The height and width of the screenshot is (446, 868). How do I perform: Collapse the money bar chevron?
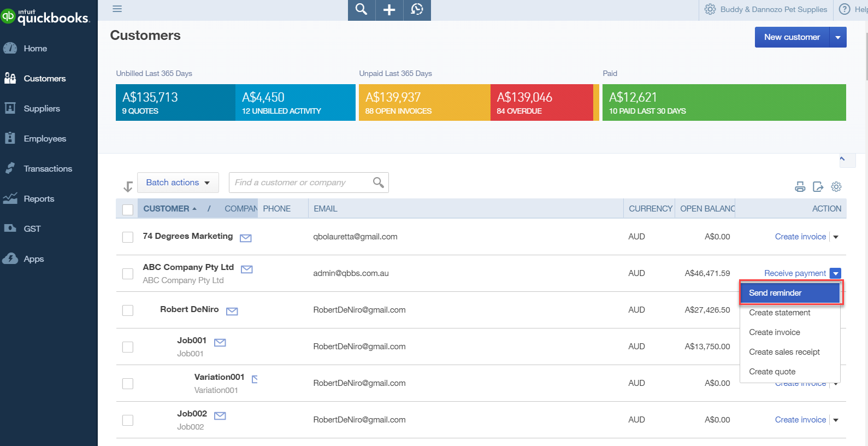point(842,159)
